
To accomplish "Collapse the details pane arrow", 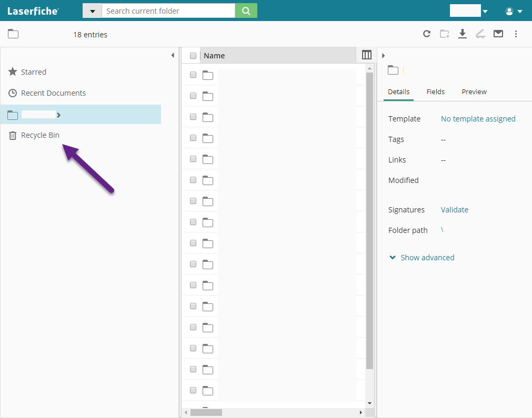I will (x=384, y=56).
